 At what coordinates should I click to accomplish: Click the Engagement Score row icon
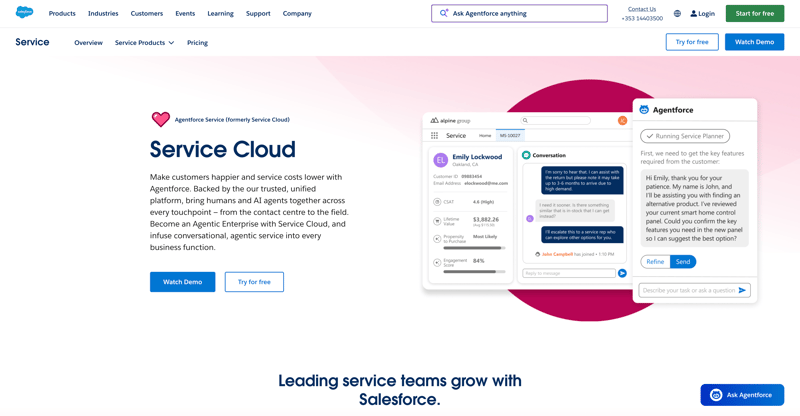[437, 263]
